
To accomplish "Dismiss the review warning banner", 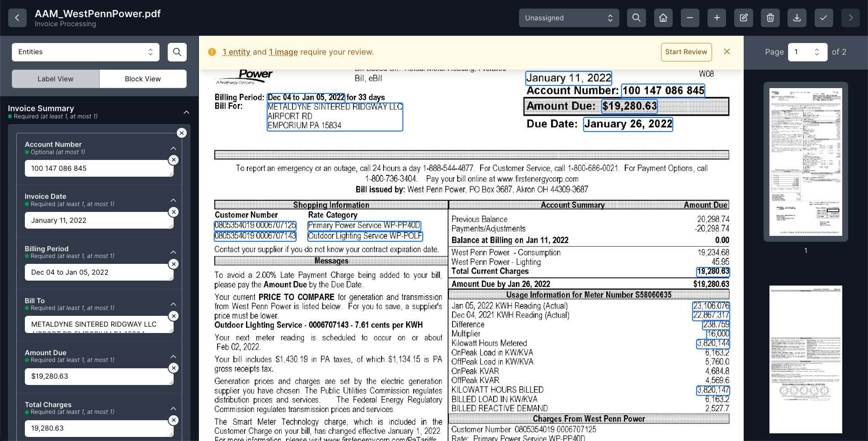I will [726, 52].
